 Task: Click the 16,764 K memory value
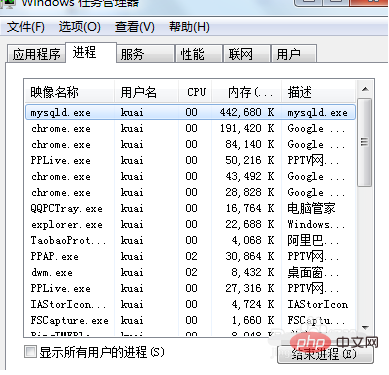tap(250, 208)
